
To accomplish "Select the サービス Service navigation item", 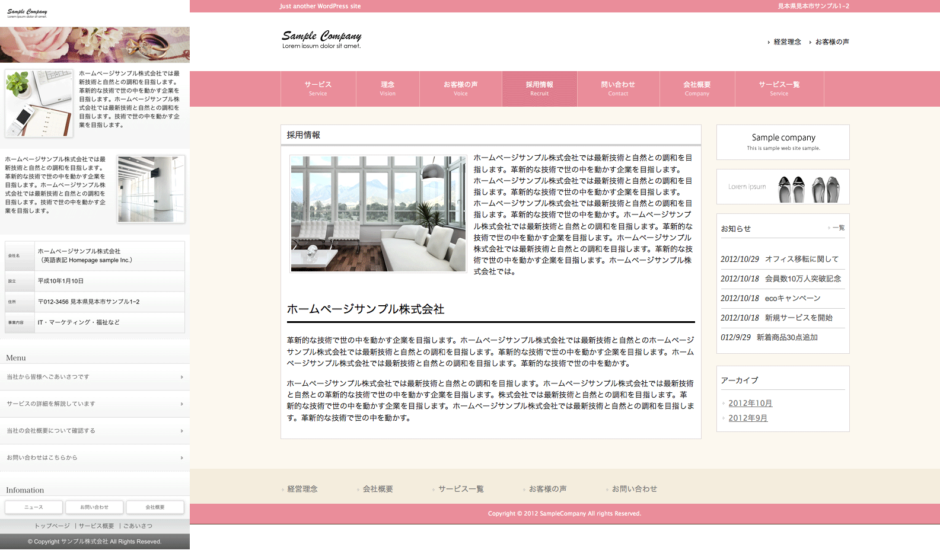I will click(x=318, y=88).
